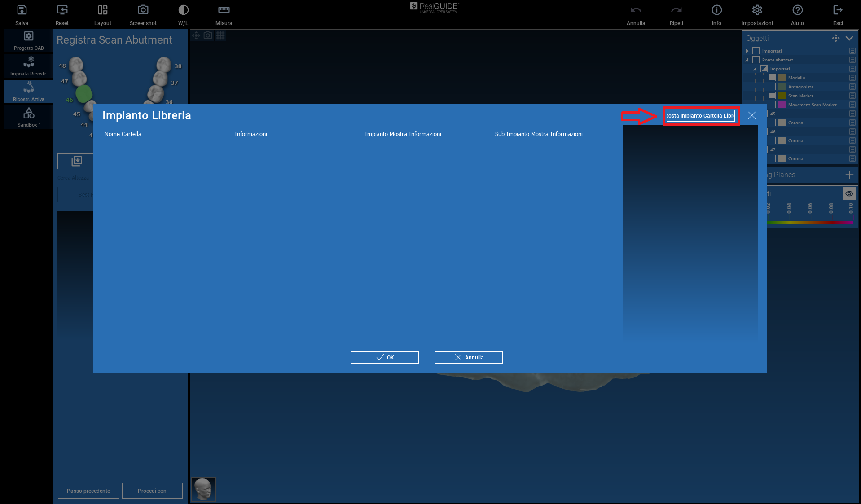861x504 pixels.
Task: Collapse the Oggetti panel chevron
Action: click(849, 38)
